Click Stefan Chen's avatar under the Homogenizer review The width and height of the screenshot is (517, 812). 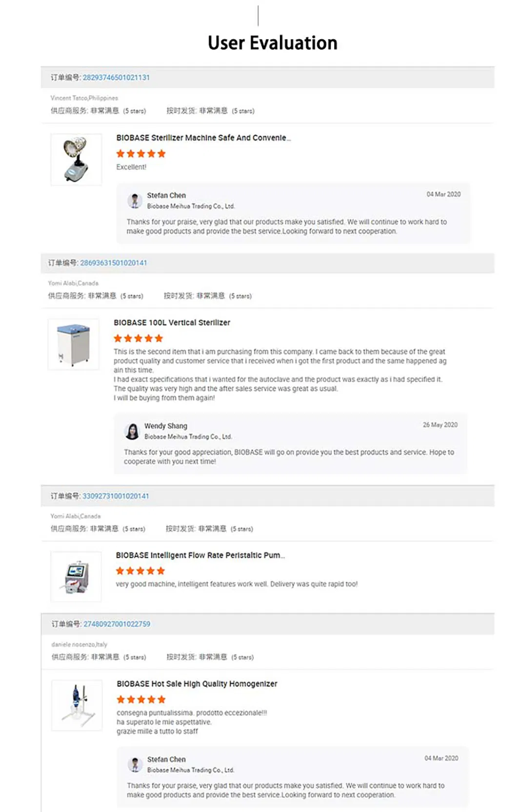135,764
